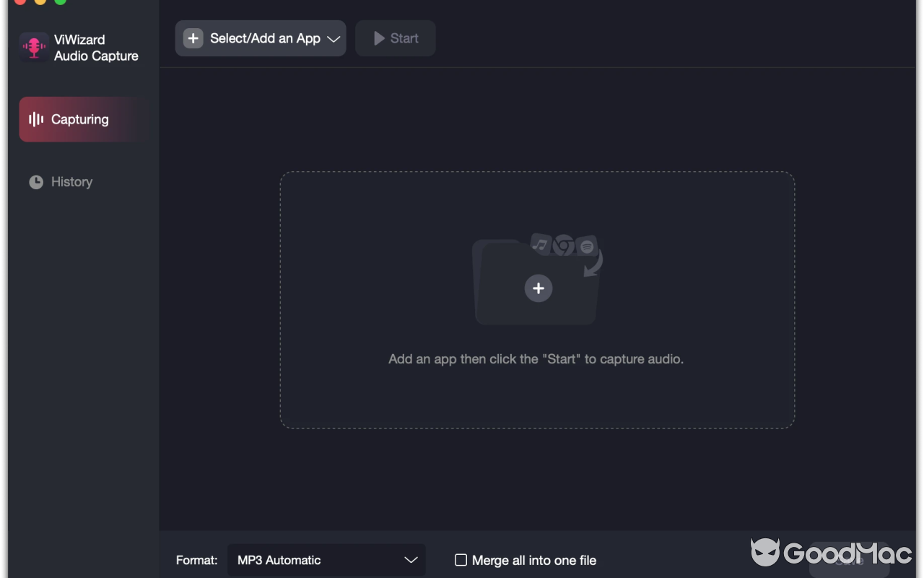Click the Spotify icon above the folder
This screenshot has height=578, width=924.
pyautogui.click(x=587, y=246)
